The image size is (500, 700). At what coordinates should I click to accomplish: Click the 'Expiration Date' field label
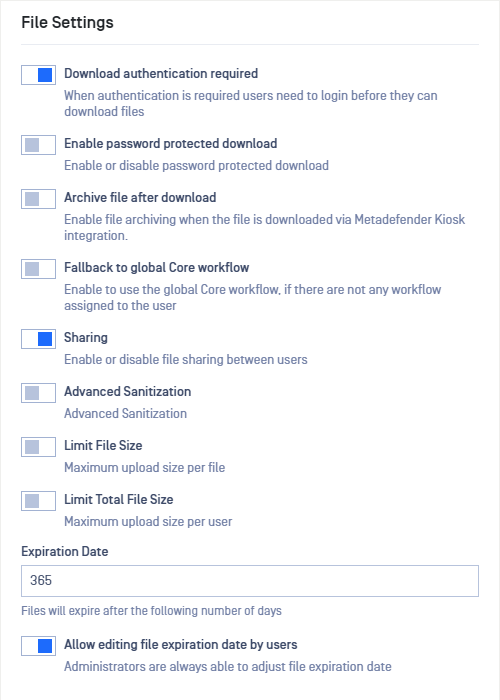65,551
